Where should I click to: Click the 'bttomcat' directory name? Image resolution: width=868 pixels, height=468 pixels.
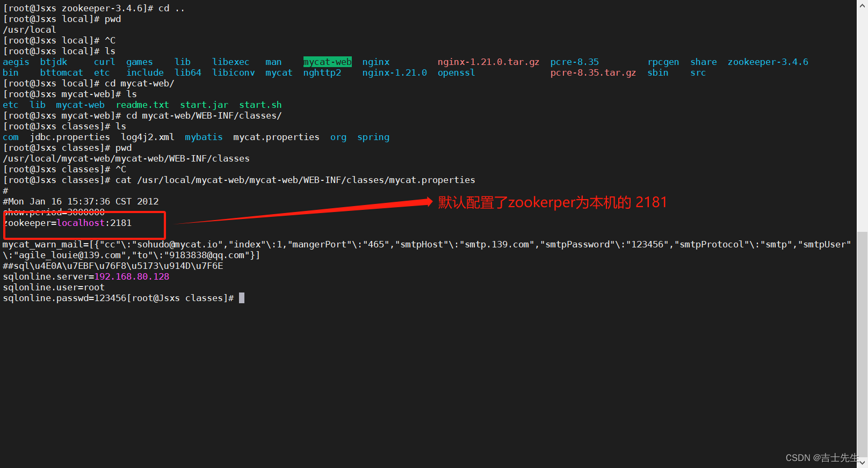click(62, 73)
